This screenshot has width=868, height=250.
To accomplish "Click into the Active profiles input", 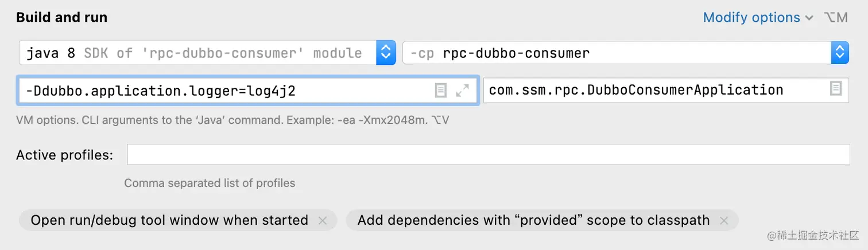I will (x=488, y=155).
